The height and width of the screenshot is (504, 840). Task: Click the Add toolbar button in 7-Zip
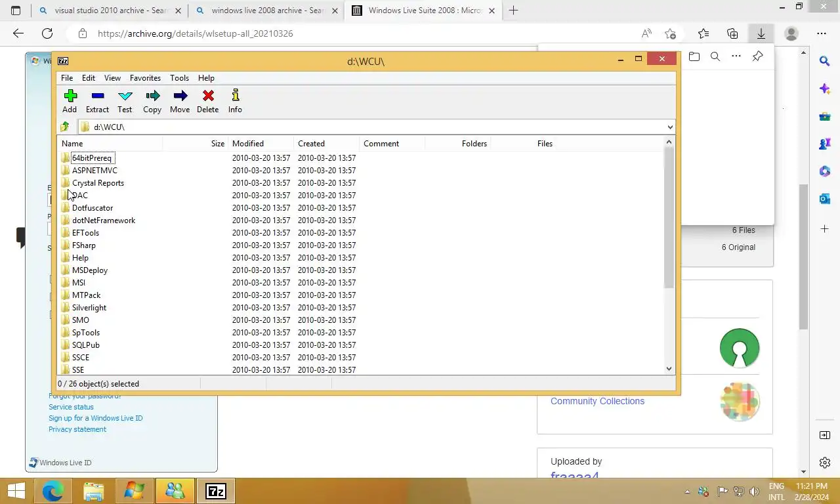(70, 102)
